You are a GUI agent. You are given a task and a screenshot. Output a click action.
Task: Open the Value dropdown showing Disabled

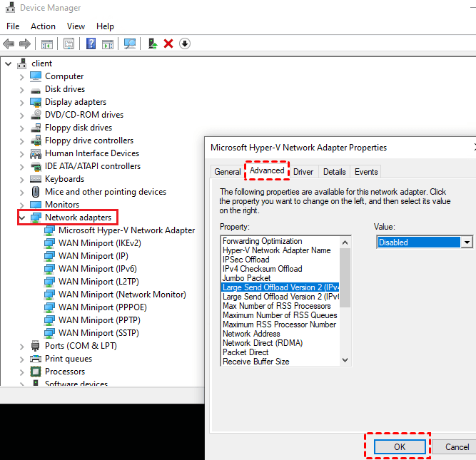click(x=467, y=242)
